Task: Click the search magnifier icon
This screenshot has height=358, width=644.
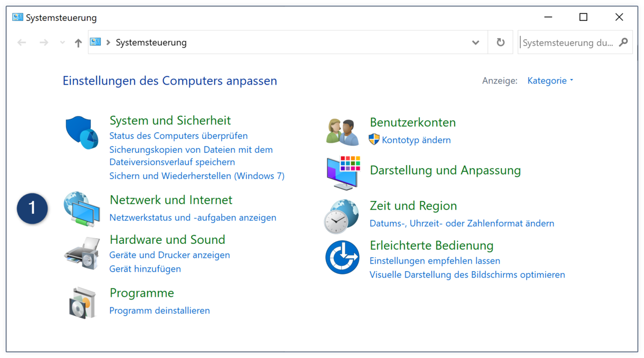Action: click(x=623, y=42)
